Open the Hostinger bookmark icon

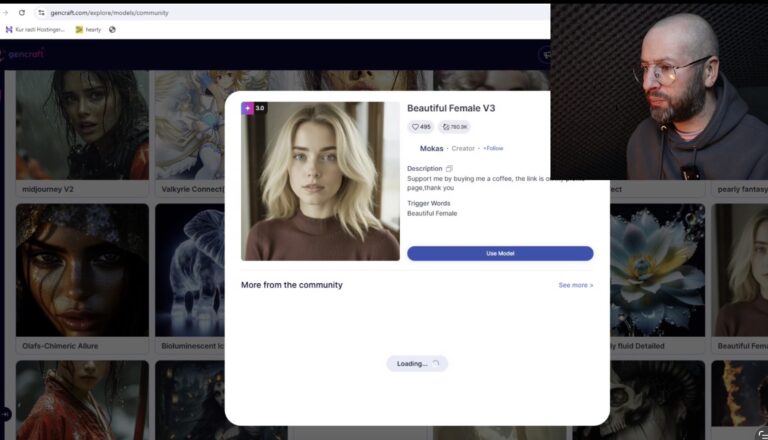point(9,29)
